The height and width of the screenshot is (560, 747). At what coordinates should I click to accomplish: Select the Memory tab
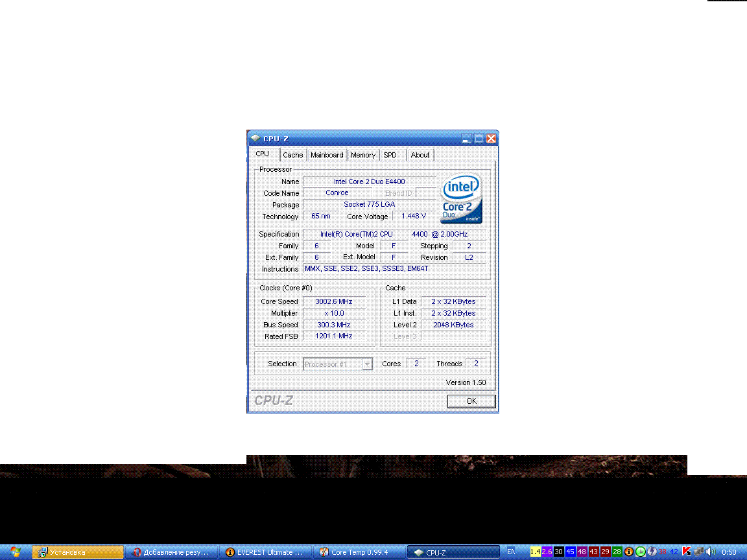(363, 156)
